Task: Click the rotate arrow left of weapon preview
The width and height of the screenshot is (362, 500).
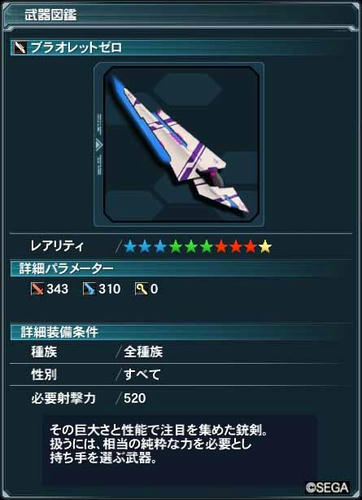Action: click(99, 145)
